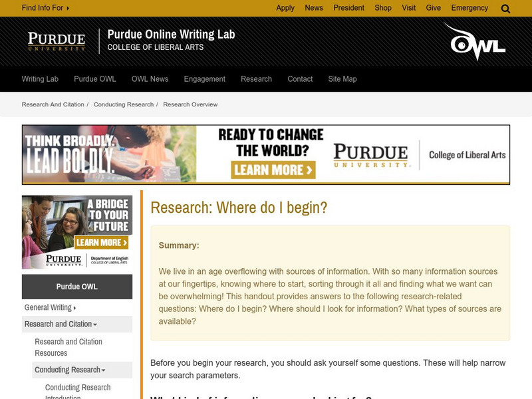Image resolution: width=532 pixels, height=399 pixels.
Task: Go to the President page
Action: [x=348, y=8]
